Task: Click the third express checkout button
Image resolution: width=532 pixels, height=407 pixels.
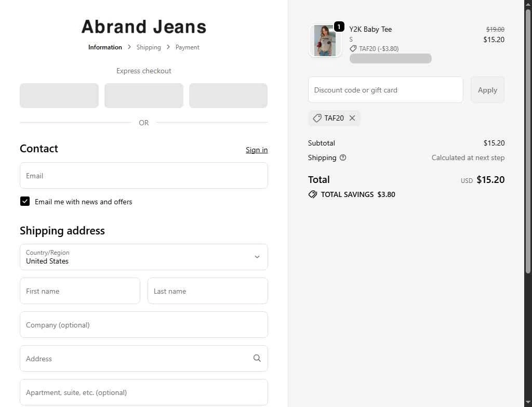Action: click(x=229, y=96)
